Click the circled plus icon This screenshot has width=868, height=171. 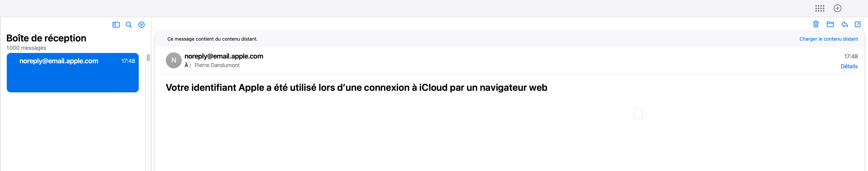pos(837,8)
